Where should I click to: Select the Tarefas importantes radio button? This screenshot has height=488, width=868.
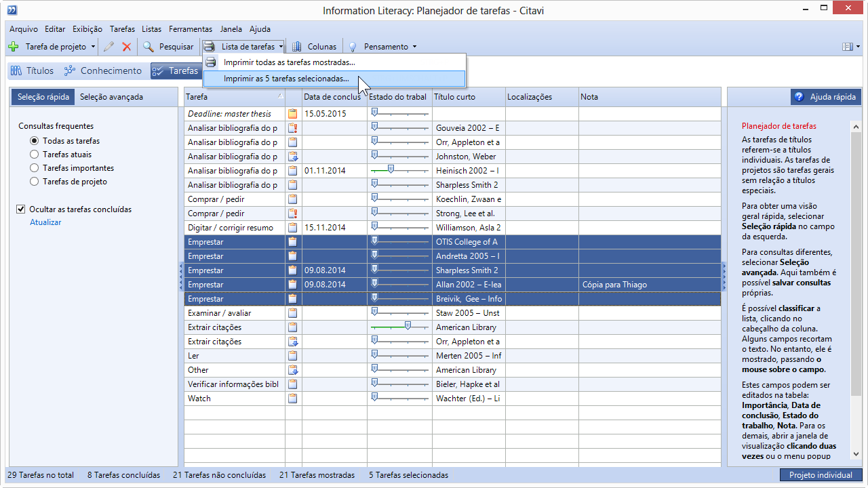[x=34, y=168]
